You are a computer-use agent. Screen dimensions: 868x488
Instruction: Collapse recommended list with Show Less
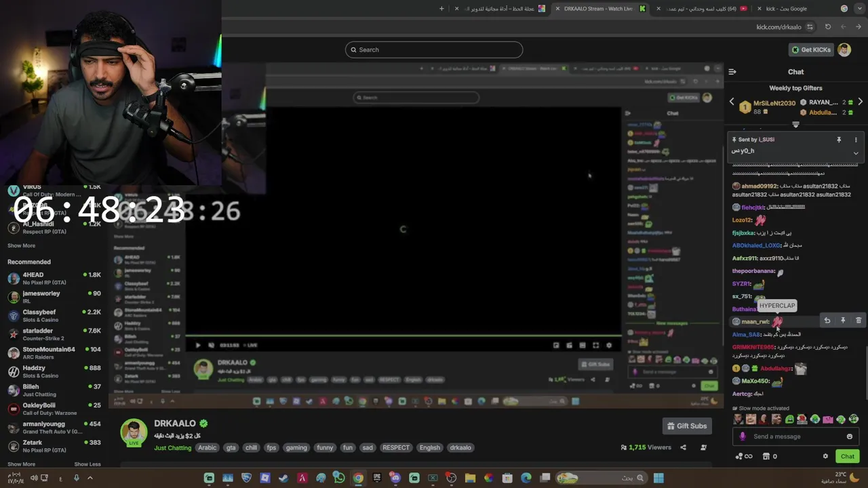coord(87,464)
